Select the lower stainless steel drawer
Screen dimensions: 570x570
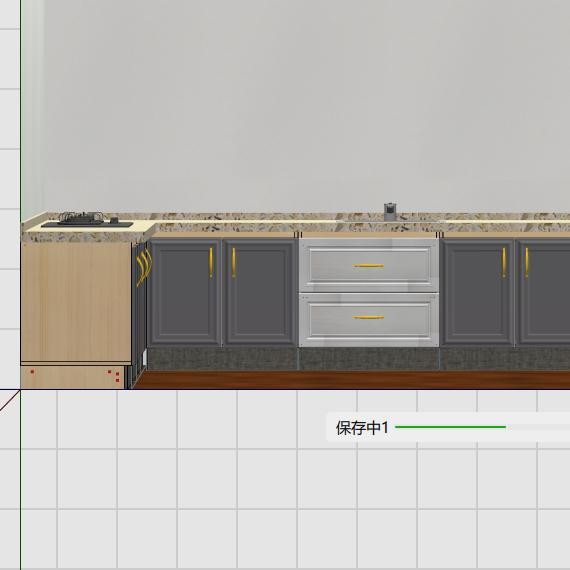click(x=369, y=320)
